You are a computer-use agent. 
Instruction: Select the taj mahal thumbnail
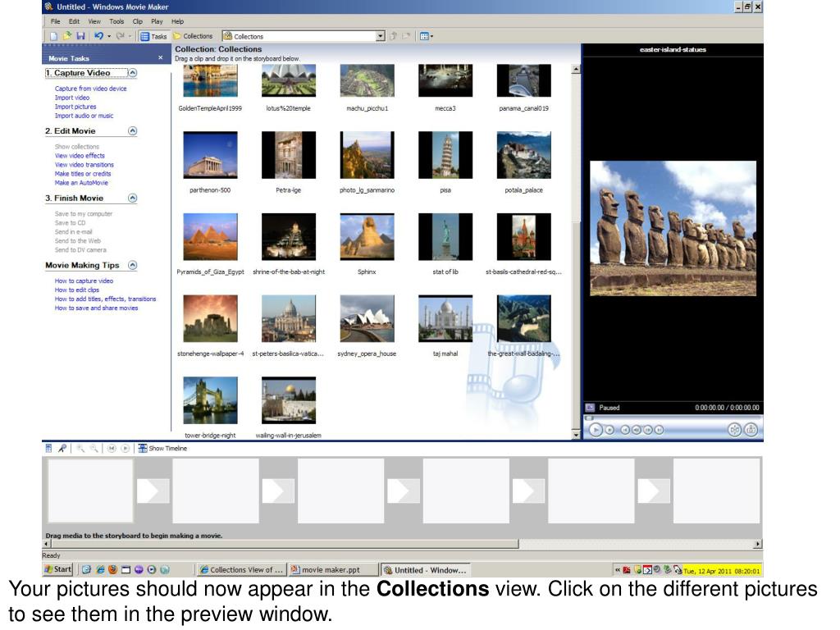pyautogui.click(x=445, y=318)
